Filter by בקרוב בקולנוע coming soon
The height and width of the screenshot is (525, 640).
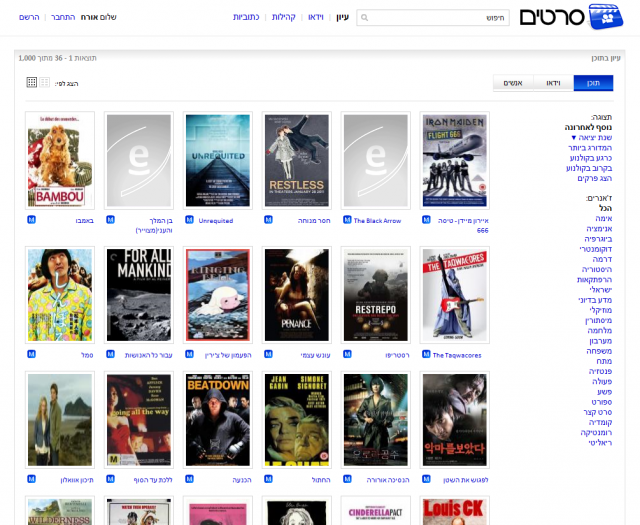[x=589, y=168]
